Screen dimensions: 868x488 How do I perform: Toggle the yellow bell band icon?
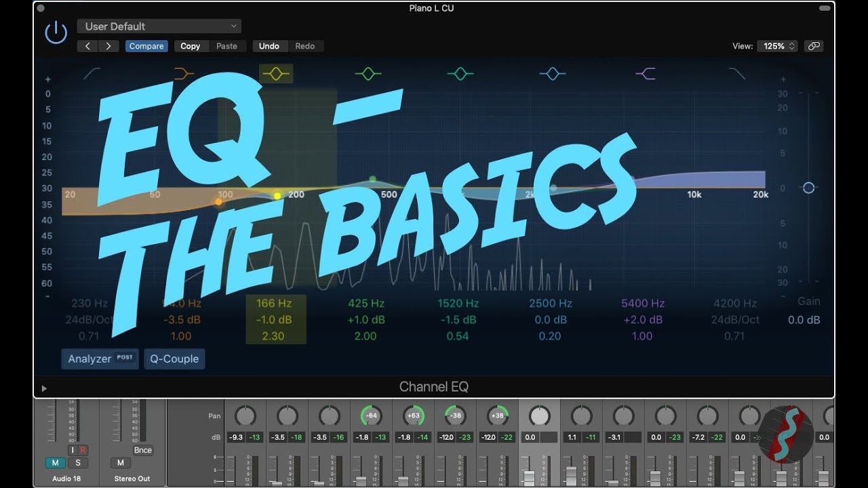point(276,74)
